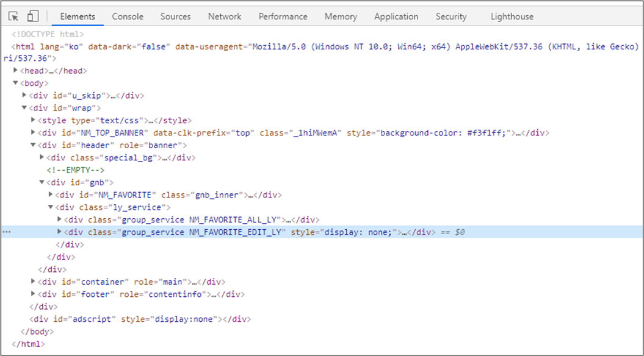Select the Memory tab
This screenshot has height=356, width=644.
pos(341,17)
